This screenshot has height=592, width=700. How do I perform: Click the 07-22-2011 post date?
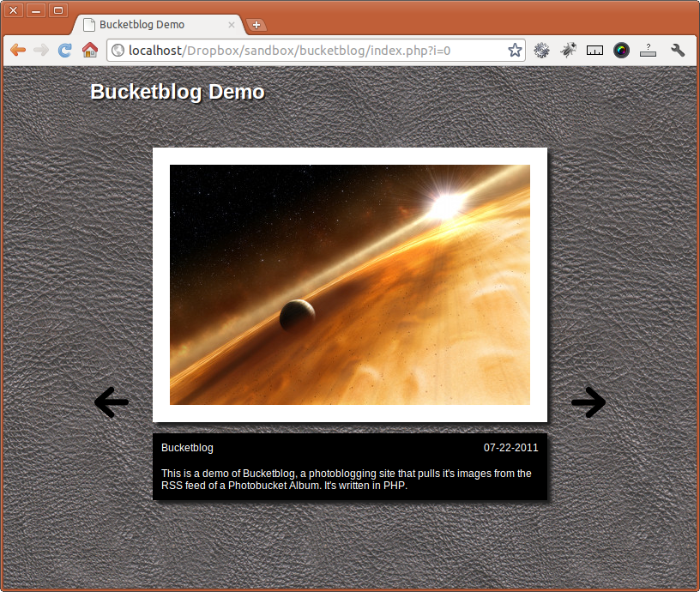[510, 448]
